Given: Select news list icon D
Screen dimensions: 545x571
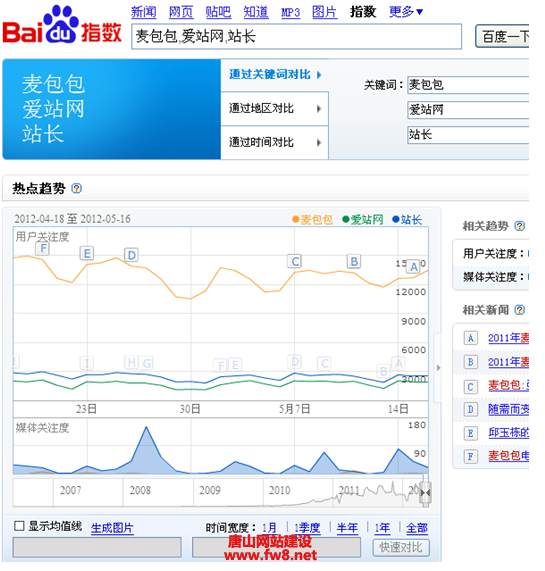Looking at the screenshot, I should pyautogui.click(x=470, y=409).
